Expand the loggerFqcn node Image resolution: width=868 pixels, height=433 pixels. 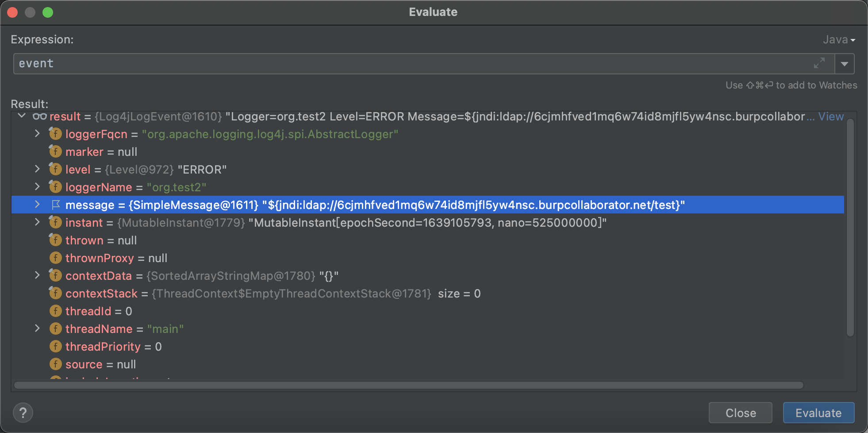(37, 134)
